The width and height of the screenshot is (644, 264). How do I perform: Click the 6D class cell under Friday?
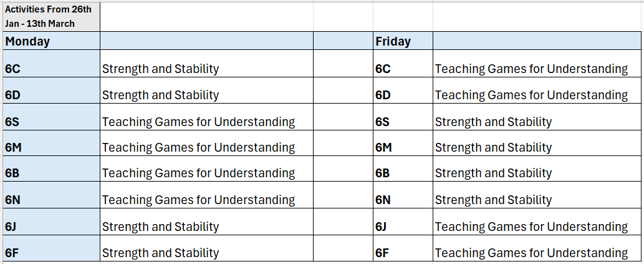(x=403, y=95)
